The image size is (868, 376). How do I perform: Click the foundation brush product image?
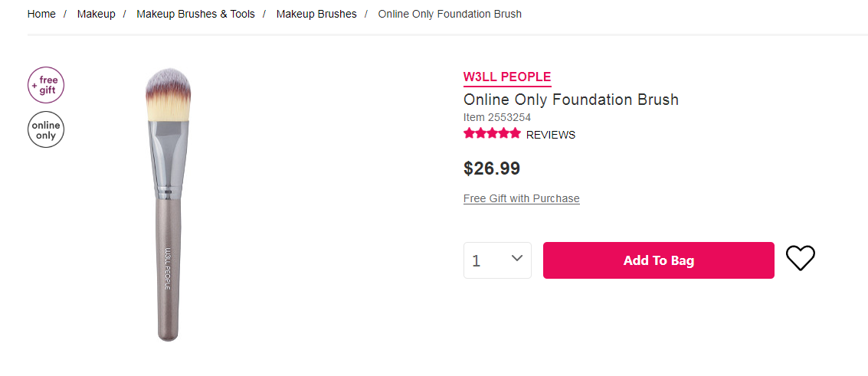[169, 204]
